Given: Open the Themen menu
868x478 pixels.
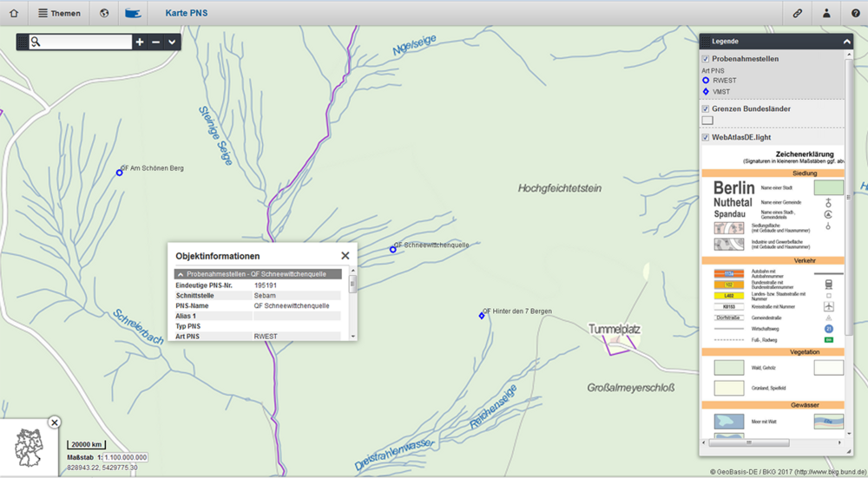Looking at the screenshot, I should (59, 13).
